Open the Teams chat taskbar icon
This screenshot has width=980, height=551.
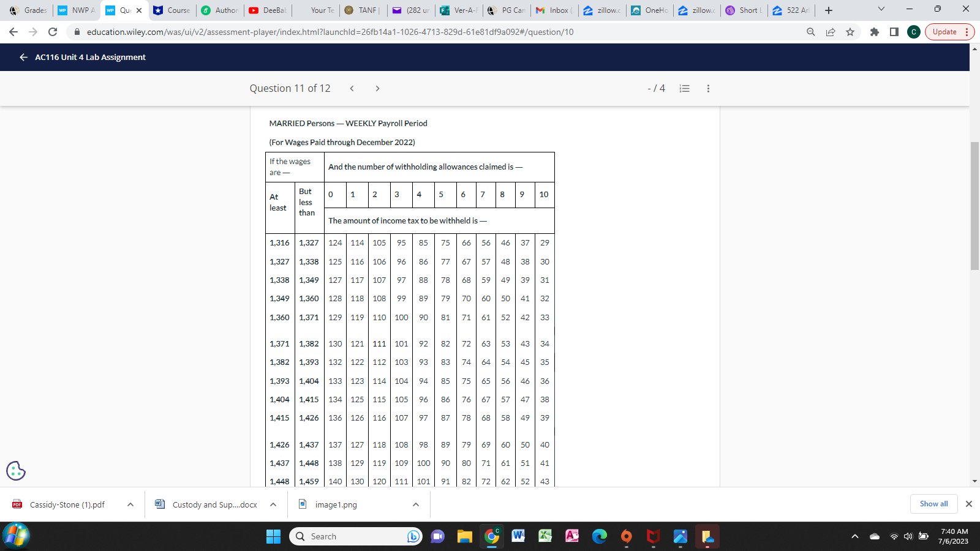(x=437, y=536)
